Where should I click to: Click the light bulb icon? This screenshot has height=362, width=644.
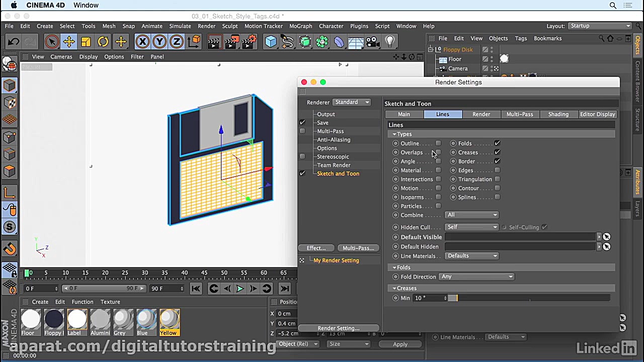coord(390,42)
